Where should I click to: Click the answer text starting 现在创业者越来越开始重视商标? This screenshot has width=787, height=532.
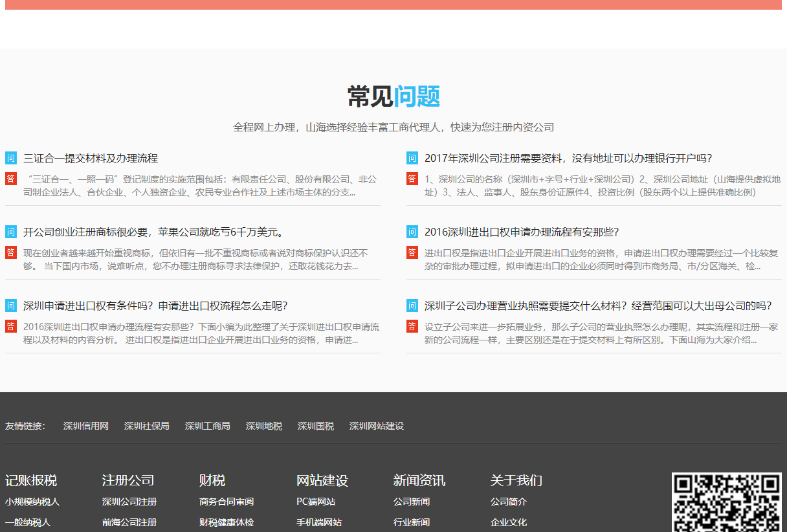195,260
